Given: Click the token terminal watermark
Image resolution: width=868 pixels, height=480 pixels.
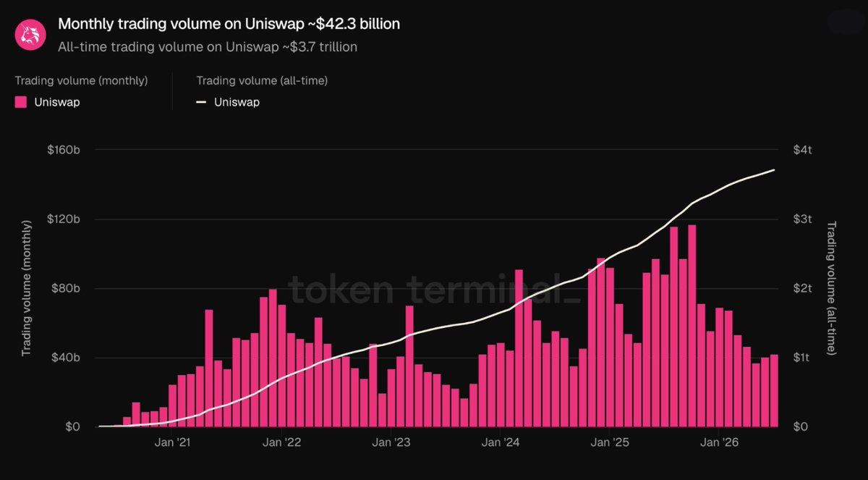Looking at the screenshot, I should click(434, 289).
